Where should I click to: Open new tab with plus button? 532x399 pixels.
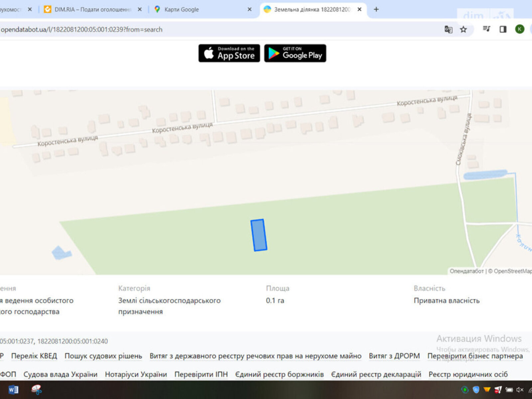[x=376, y=9]
